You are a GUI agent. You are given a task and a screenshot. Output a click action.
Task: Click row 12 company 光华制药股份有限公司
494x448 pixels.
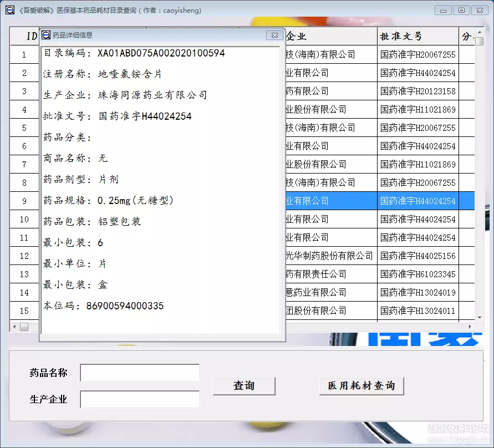pos(330,256)
